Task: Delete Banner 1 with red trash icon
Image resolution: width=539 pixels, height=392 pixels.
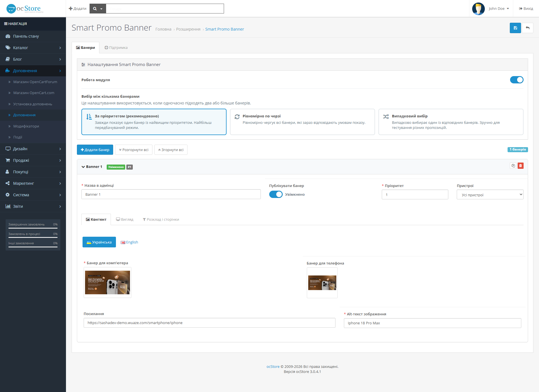Action: coord(520,166)
